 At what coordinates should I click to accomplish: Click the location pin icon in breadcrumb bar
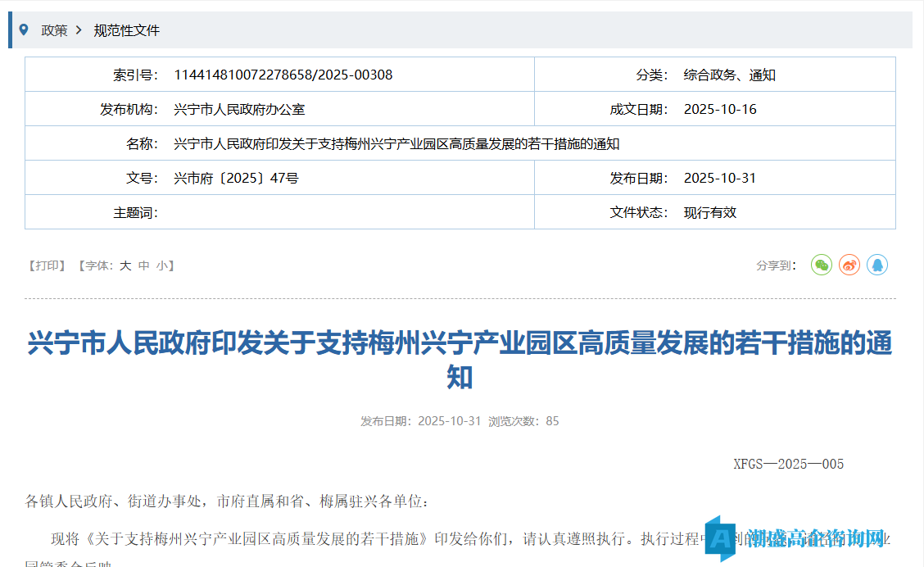(x=22, y=29)
